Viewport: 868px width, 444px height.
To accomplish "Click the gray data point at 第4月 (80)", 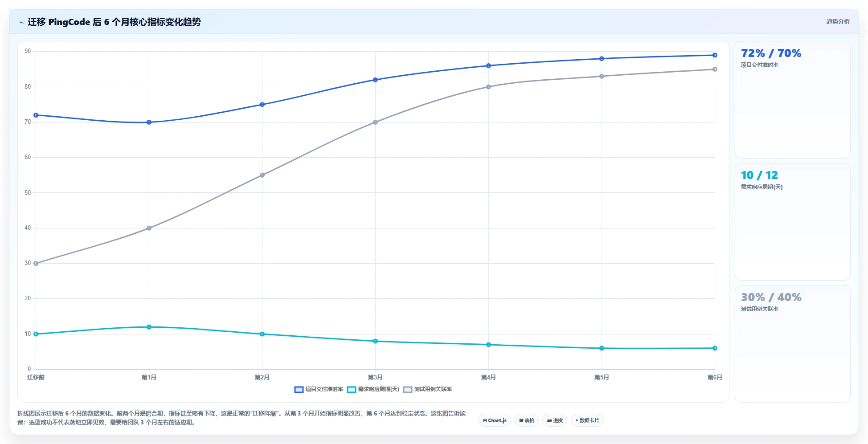I will [489, 87].
